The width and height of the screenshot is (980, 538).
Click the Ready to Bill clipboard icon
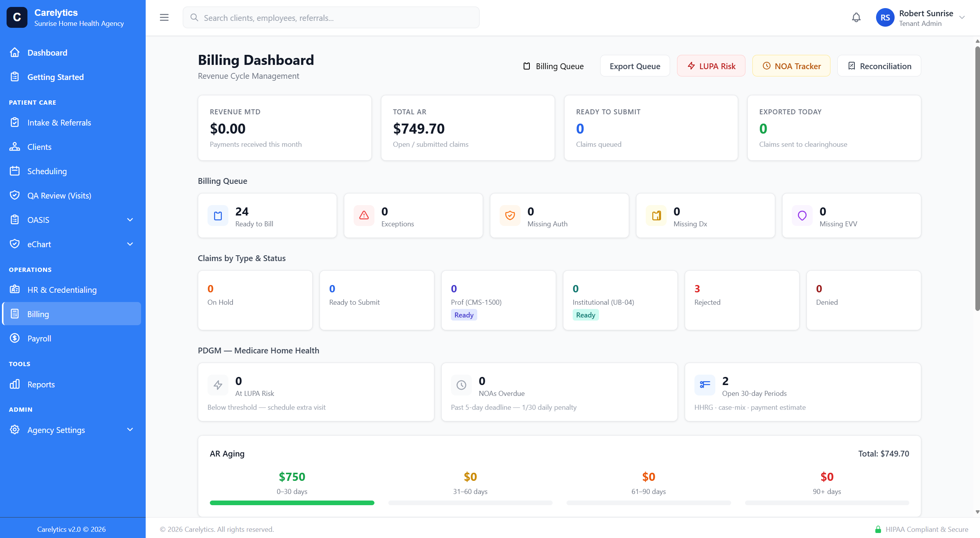click(x=218, y=216)
